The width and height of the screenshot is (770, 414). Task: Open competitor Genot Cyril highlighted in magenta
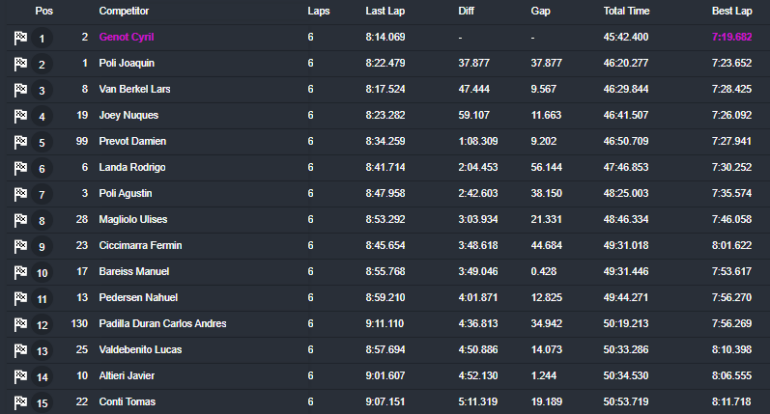coord(126,37)
